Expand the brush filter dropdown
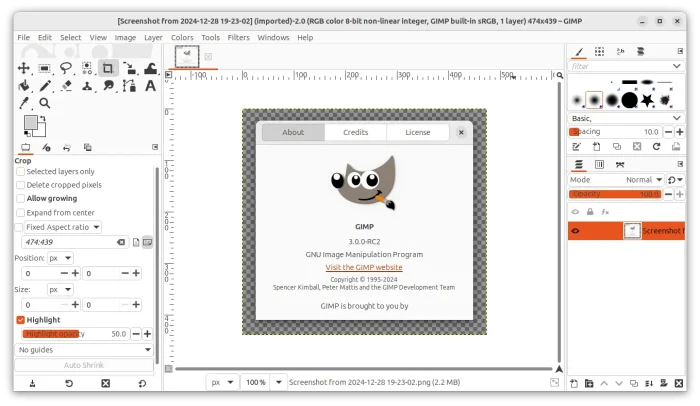This screenshot has width=700, height=406. click(x=677, y=66)
